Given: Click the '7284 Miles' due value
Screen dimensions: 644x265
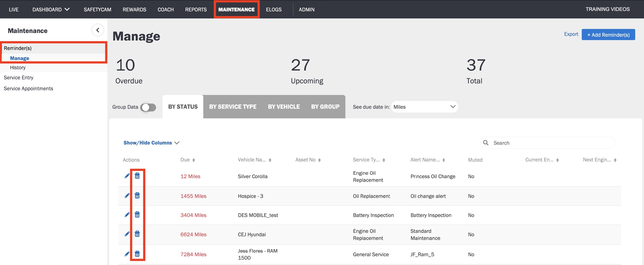Looking at the screenshot, I should (193, 254).
